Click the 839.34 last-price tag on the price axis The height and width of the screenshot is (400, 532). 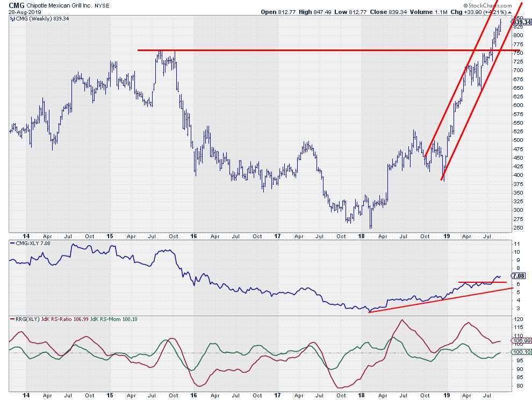pos(521,22)
